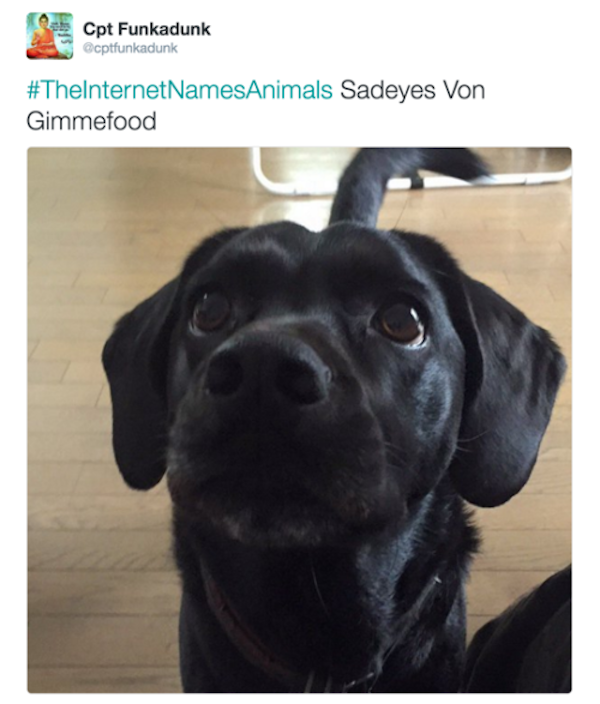600x704 pixels.
Task: Open Cpt Funkadunk's profile avatar
Action: (50, 35)
